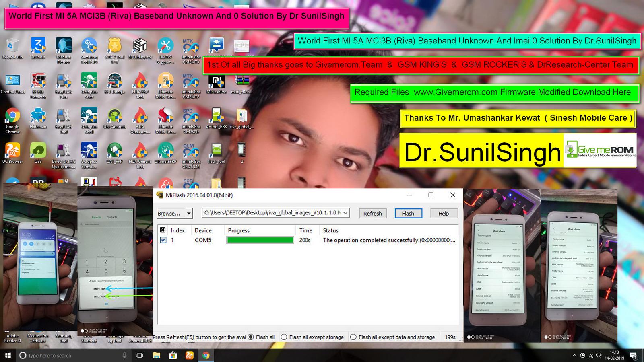This screenshot has height=362, width=644.
Task: Expand the firmware path combo box arrow
Action: (x=345, y=213)
